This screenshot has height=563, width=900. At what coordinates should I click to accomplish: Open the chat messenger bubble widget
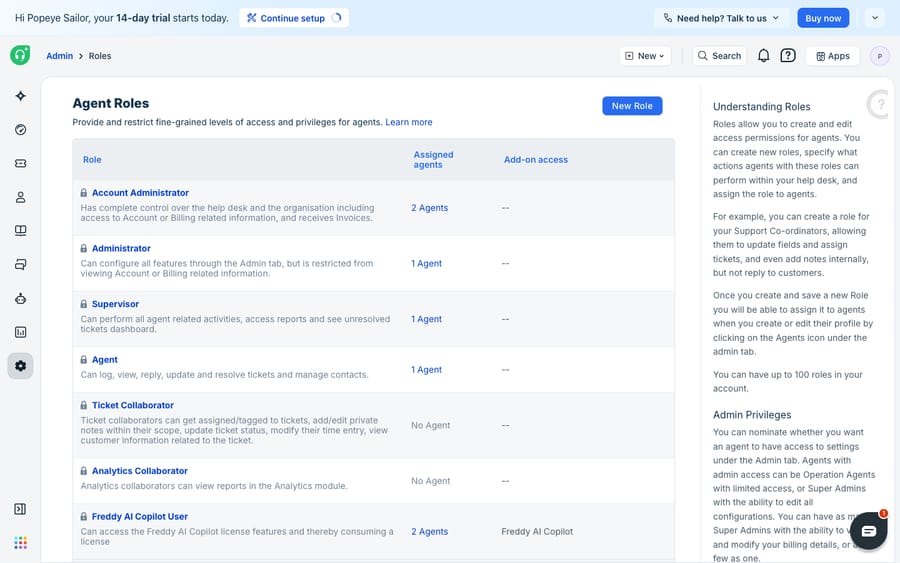pos(868,531)
